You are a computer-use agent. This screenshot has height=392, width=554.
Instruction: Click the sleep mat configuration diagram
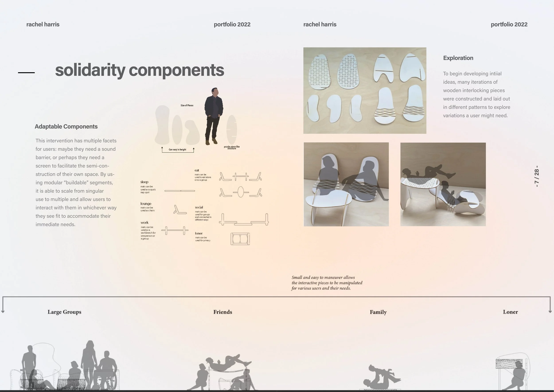coord(179,191)
